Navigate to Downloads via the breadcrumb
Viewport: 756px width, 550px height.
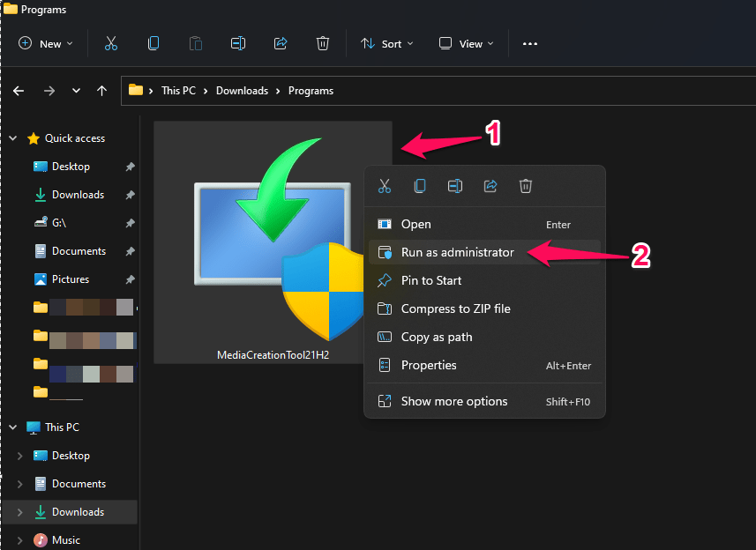click(x=242, y=90)
